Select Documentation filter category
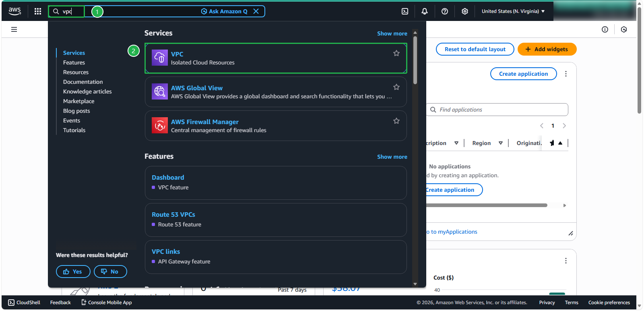644x311 pixels. (83, 82)
